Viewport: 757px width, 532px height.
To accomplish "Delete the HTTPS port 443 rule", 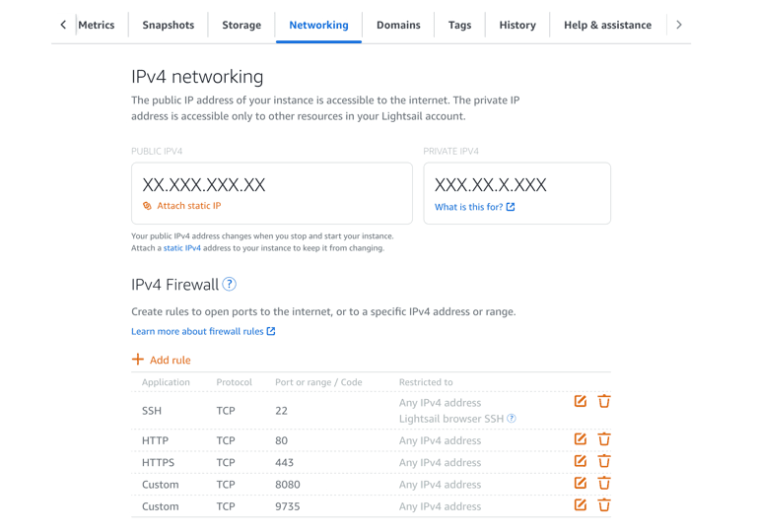I will pyautogui.click(x=604, y=461).
